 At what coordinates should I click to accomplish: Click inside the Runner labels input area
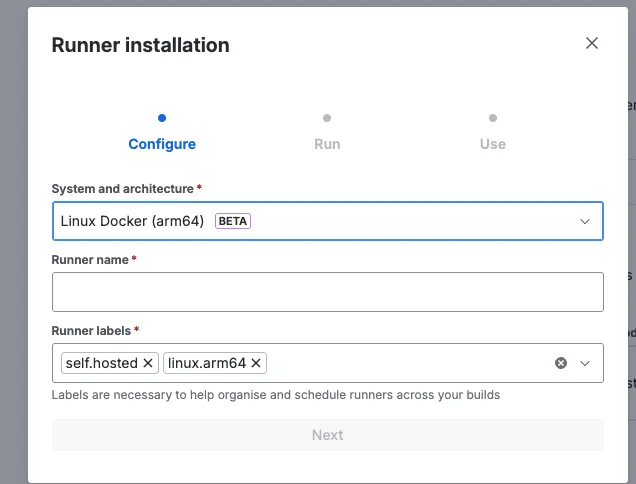click(x=400, y=363)
